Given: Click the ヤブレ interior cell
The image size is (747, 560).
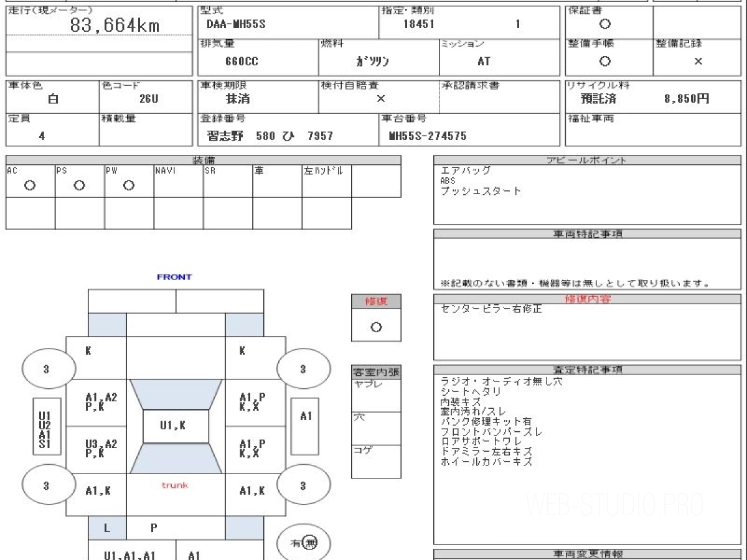Looking at the screenshot, I should (x=376, y=396).
